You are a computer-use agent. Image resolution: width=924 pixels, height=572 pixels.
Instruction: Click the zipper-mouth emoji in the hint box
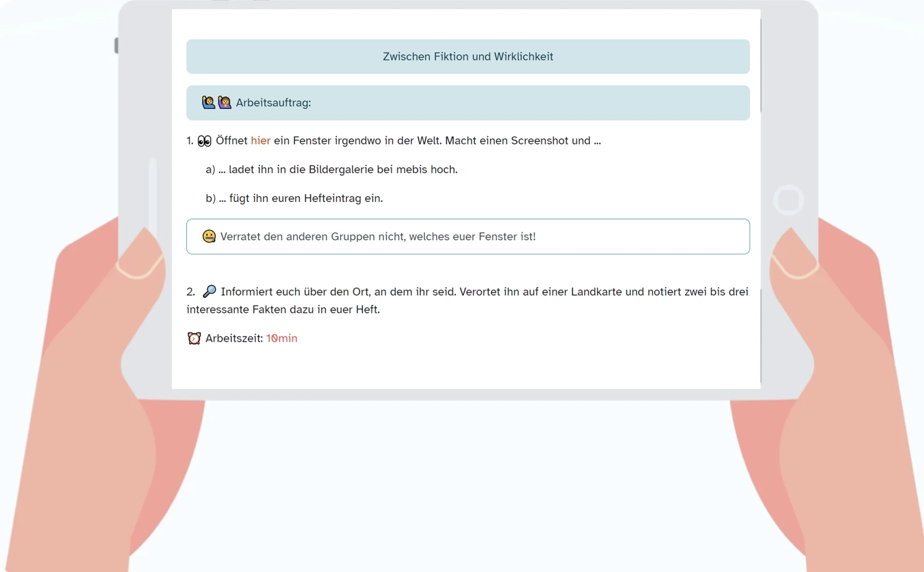click(209, 236)
